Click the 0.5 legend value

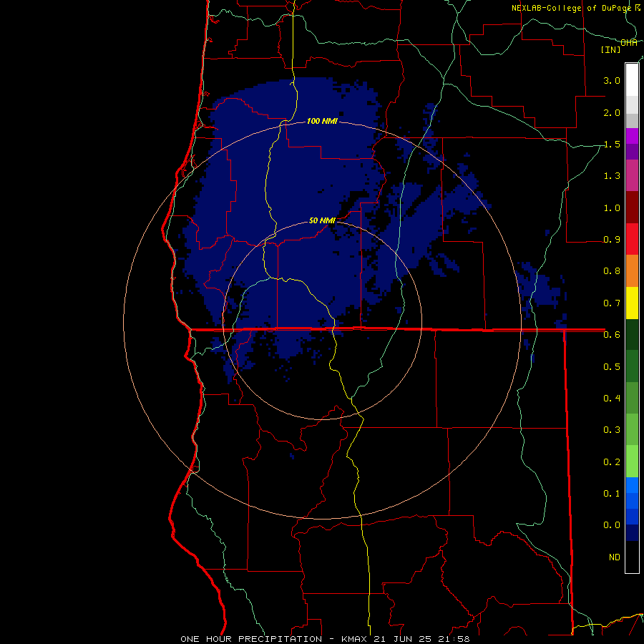(x=612, y=366)
